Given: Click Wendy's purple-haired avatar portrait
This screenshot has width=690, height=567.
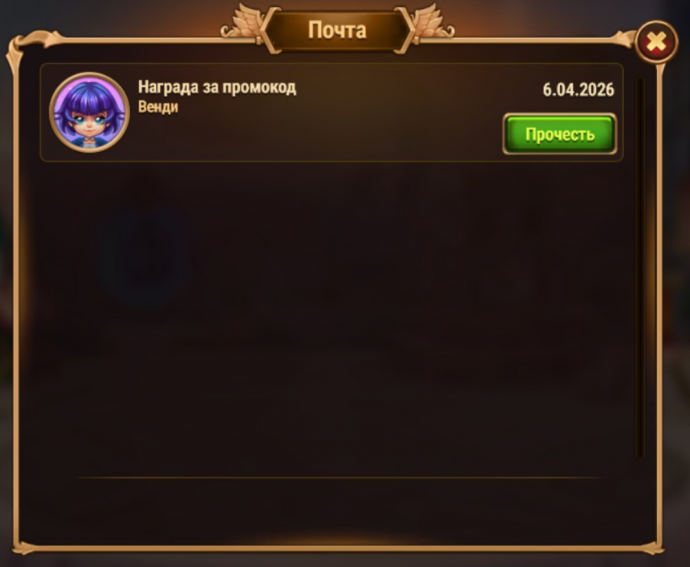Looking at the screenshot, I should [x=89, y=113].
